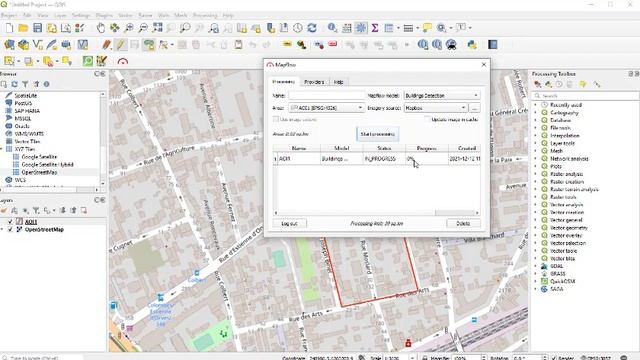Expand the Vector geometry group

pyautogui.click(x=536, y=228)
